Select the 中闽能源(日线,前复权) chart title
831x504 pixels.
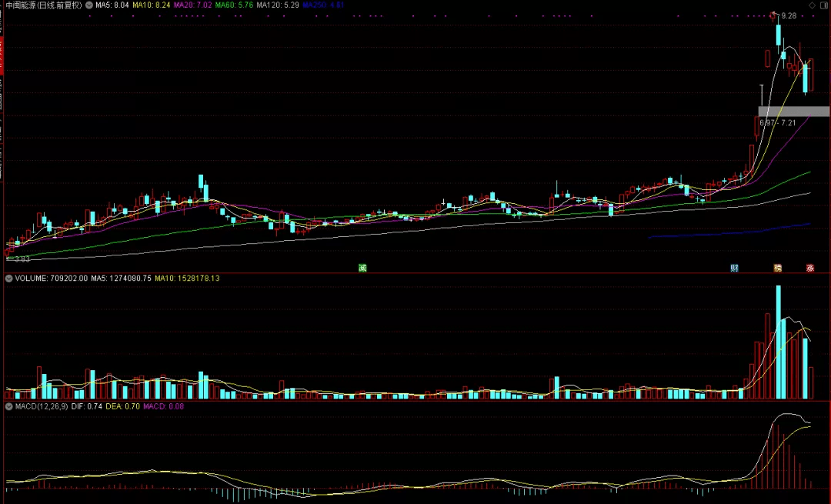(44, 5)
